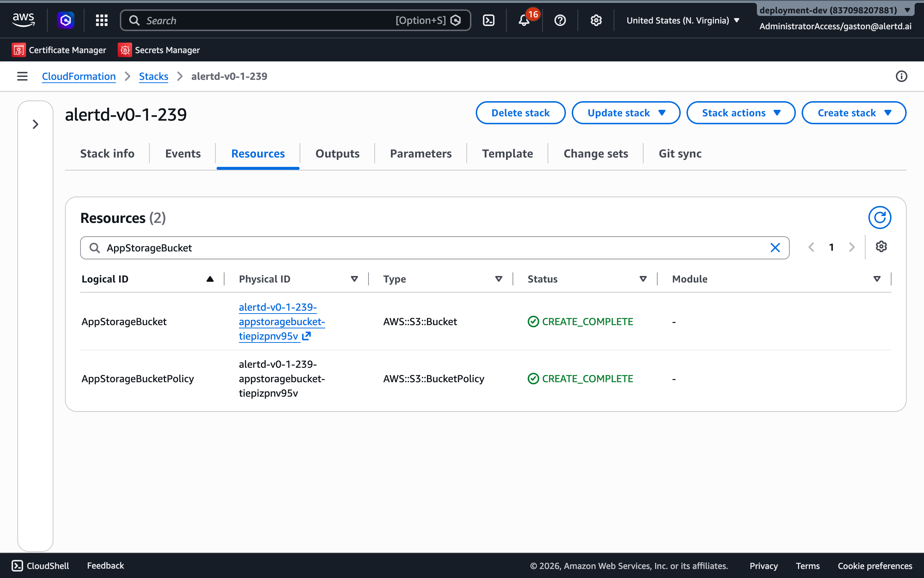Screen dimensions: 924x578
Task: Open the Privacy footer link
Action: (x=764, y=566)
